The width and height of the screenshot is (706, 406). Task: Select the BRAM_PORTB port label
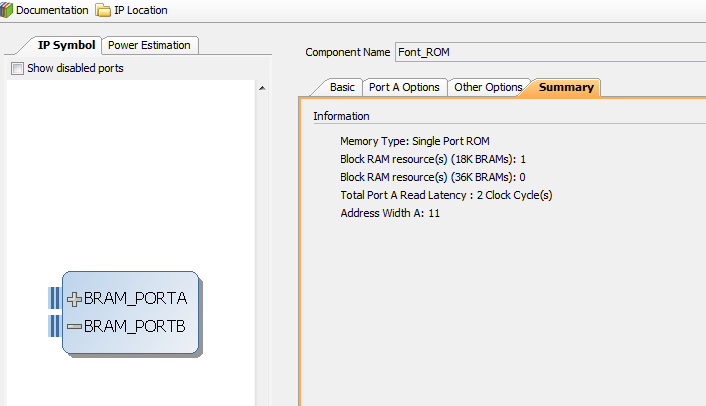(x=134, y=326)
